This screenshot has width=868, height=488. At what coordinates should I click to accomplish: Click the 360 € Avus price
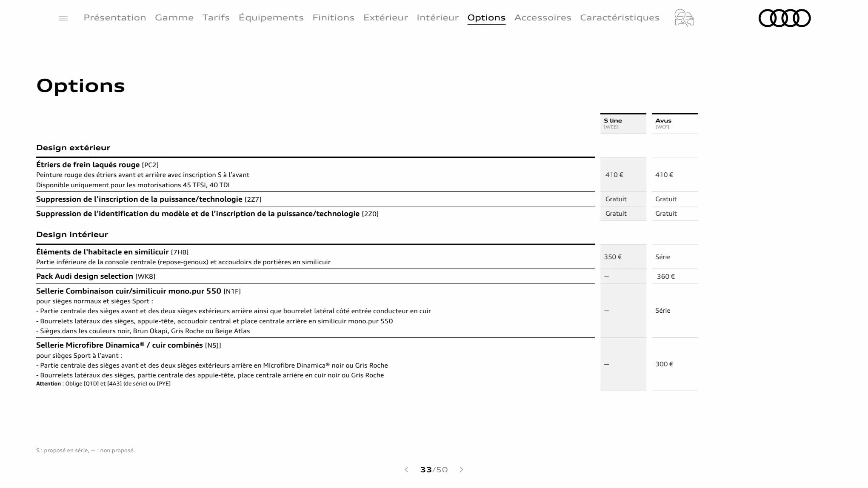tap(666, 277)
